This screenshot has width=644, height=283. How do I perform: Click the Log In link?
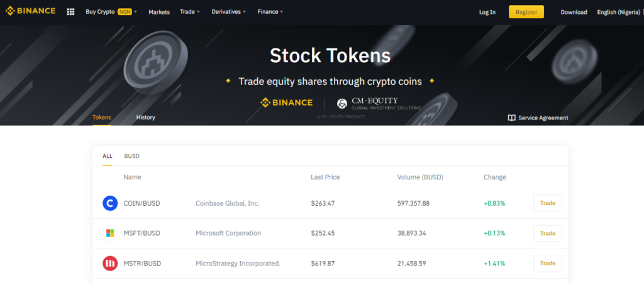tap(487, 12)
